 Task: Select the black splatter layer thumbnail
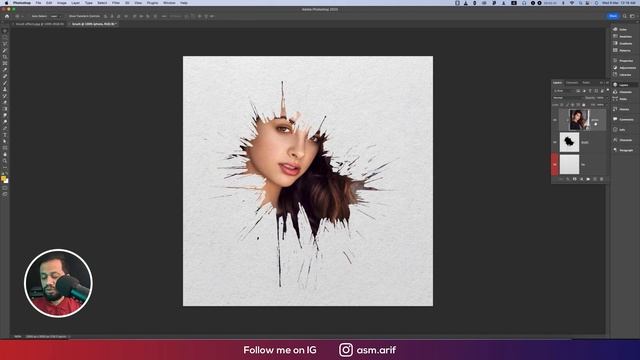tap(569, 142)
